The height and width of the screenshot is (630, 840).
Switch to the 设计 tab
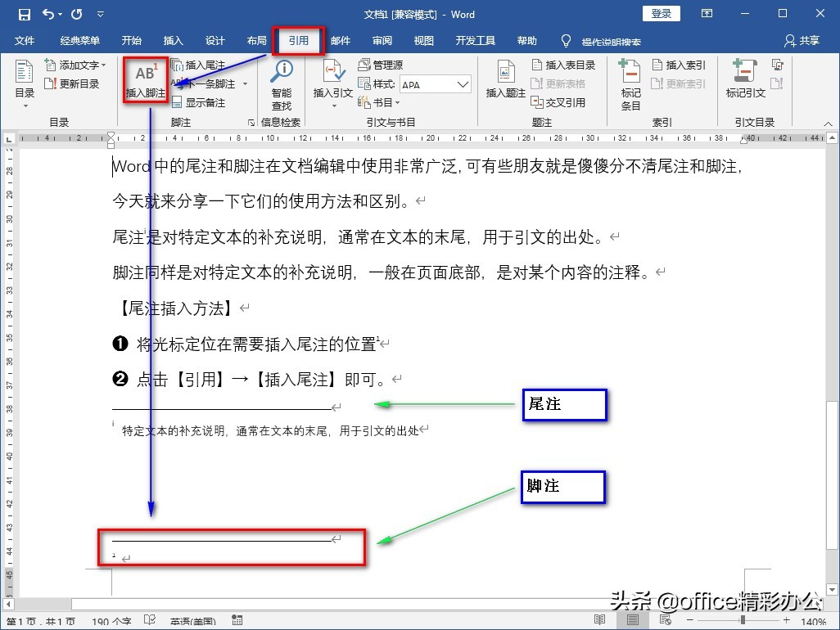click(215, 41)
